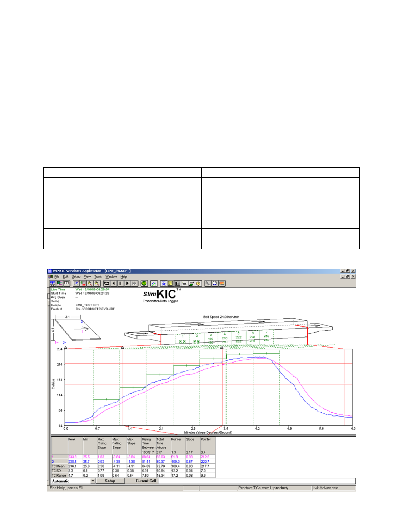This screenshot has width=403, height=532.
Task: Click the wrench tool toolbar icon
Action: tap(208, 284)
